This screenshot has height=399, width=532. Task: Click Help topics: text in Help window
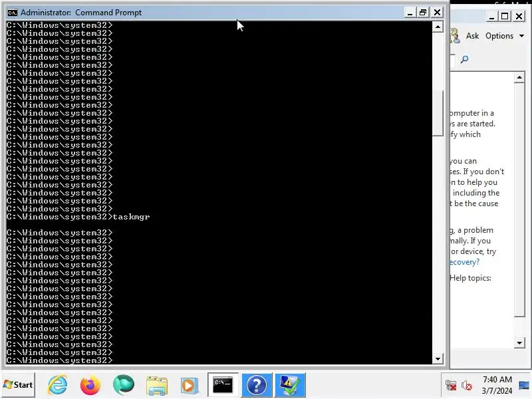[470, 278]
